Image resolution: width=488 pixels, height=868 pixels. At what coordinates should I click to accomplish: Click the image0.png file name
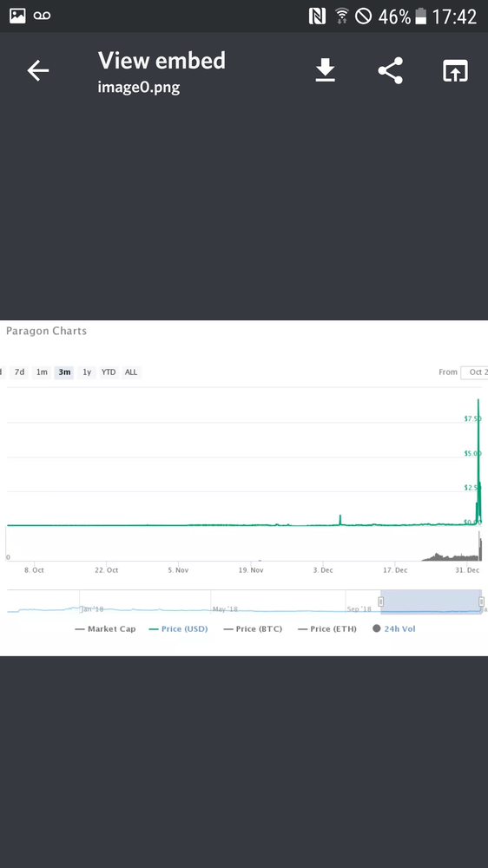[138, 87]
